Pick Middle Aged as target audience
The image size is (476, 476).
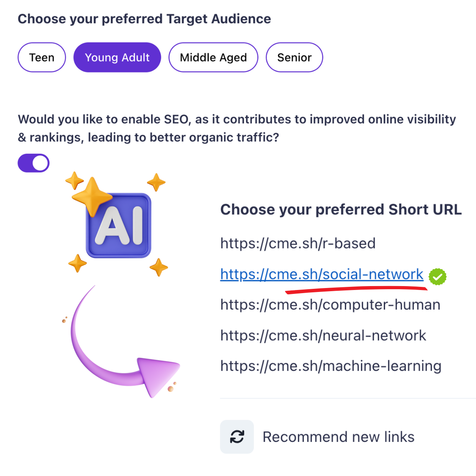[x=213, y=57]
